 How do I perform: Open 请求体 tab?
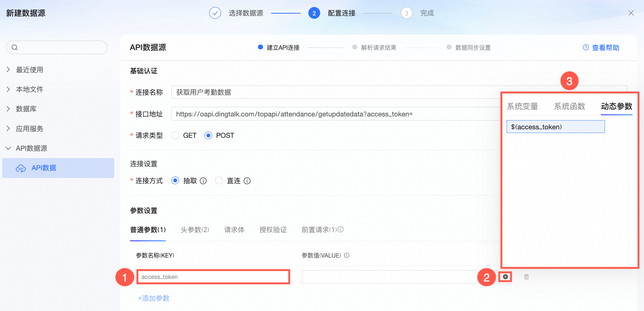coord(234,230)
